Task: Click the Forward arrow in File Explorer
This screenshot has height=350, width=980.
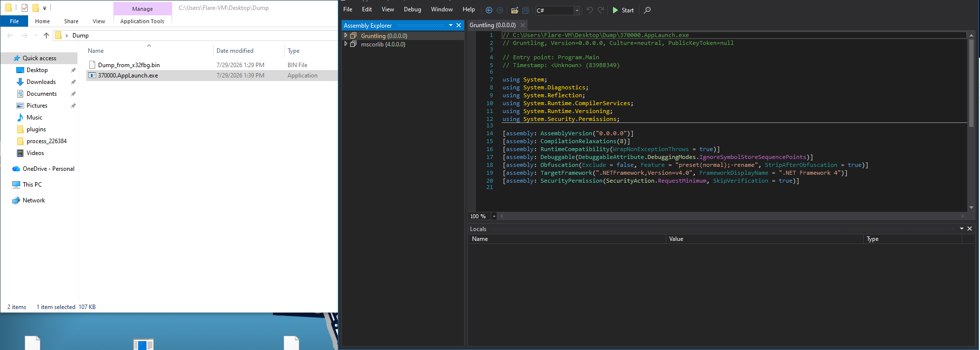Action: pos(24,36)
